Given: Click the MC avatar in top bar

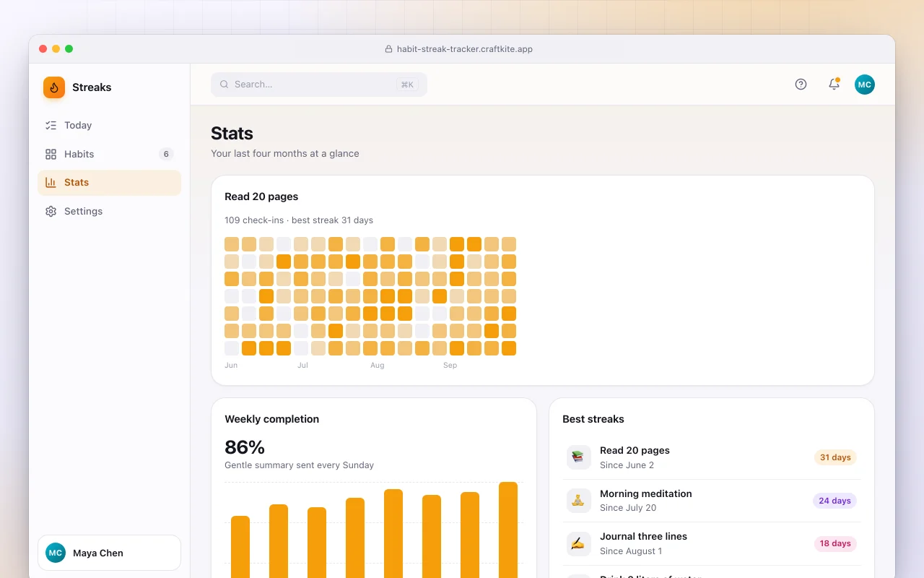Looking at the screenshot, I should 865,85.
